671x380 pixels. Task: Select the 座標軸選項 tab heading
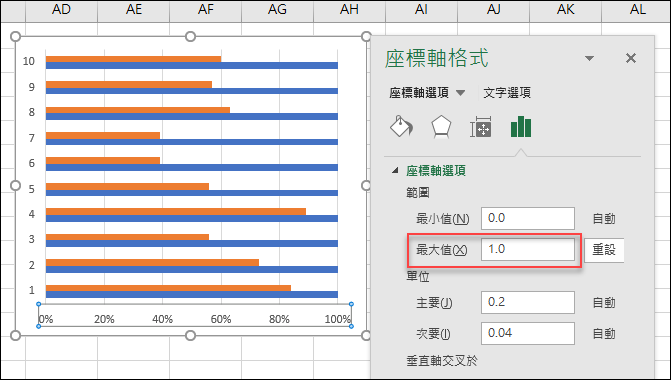tap(419, 92)
